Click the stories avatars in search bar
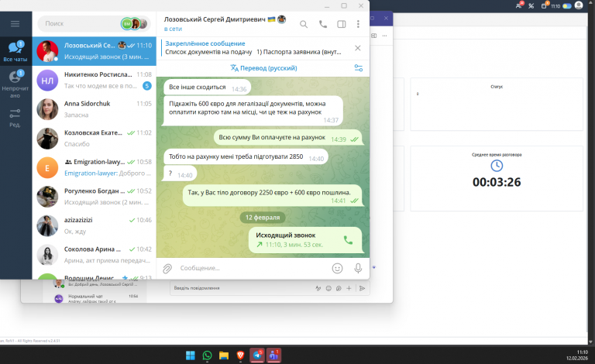Screen dimensions: 595x364 (x=134, y=23)
